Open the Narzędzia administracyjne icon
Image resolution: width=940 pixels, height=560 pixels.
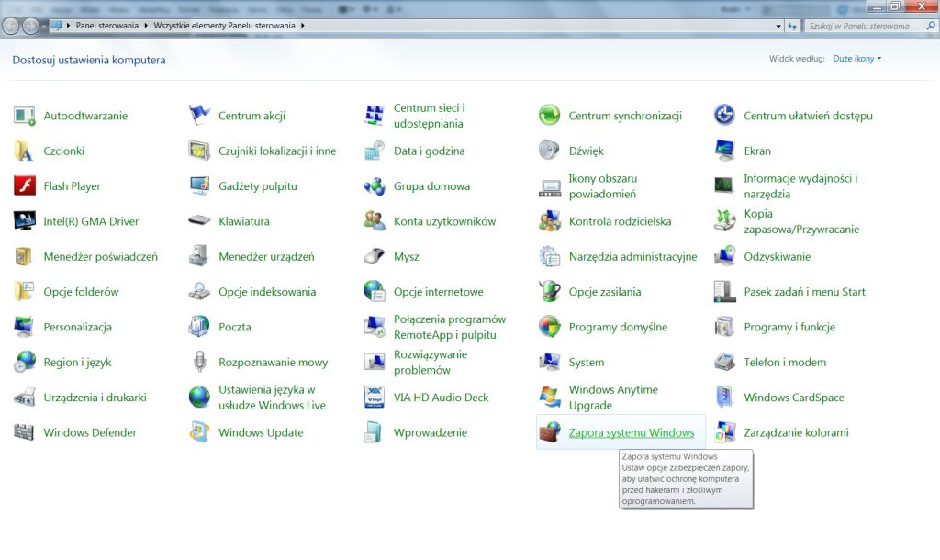tap(550, 257)
